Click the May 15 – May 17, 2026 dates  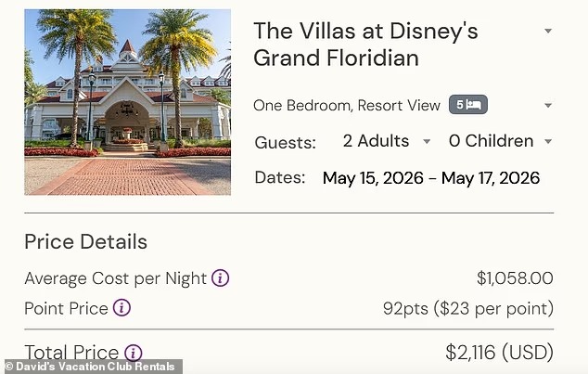pyautogui.click(x=430, y=177)
